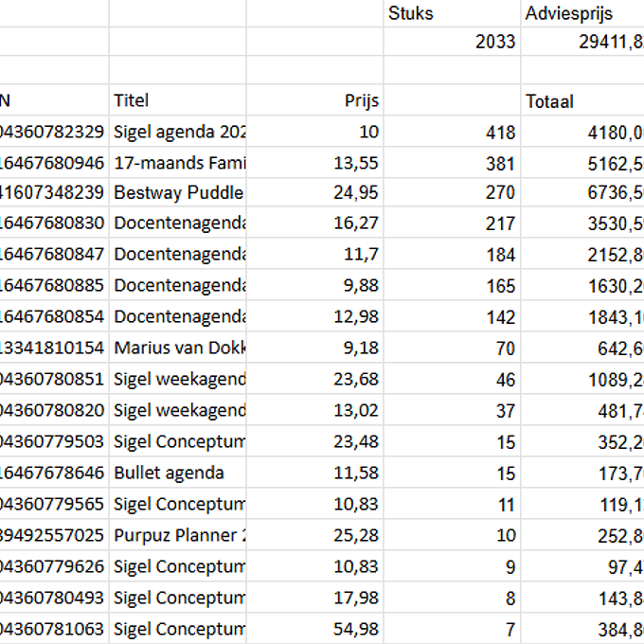Select the quantity cell showing 142
Image resolution: width=644 pixels, height=644 pixels.
pyautogui.click(x=452, y=317)
